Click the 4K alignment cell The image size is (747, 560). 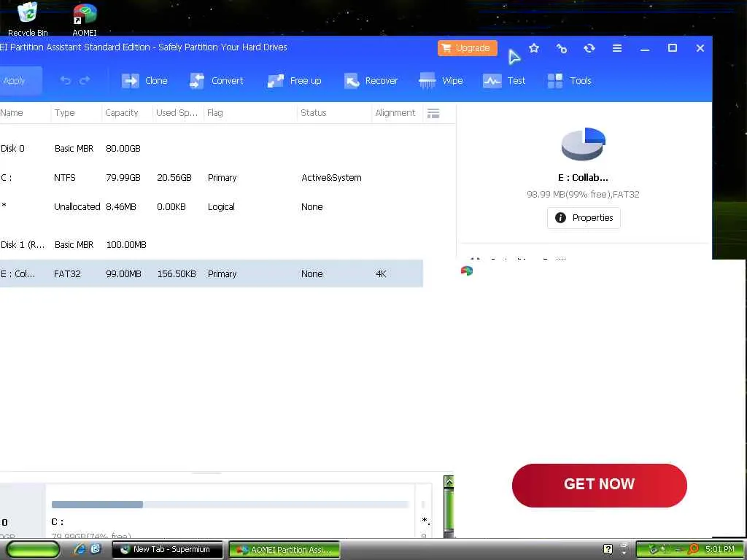pyautogui.click(x=381, y=274)
